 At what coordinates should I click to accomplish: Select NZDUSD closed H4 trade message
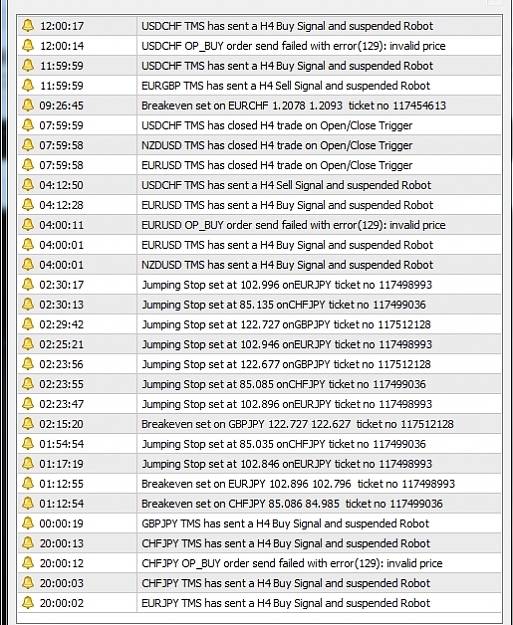pyautogui.click(x=277, y=145)
